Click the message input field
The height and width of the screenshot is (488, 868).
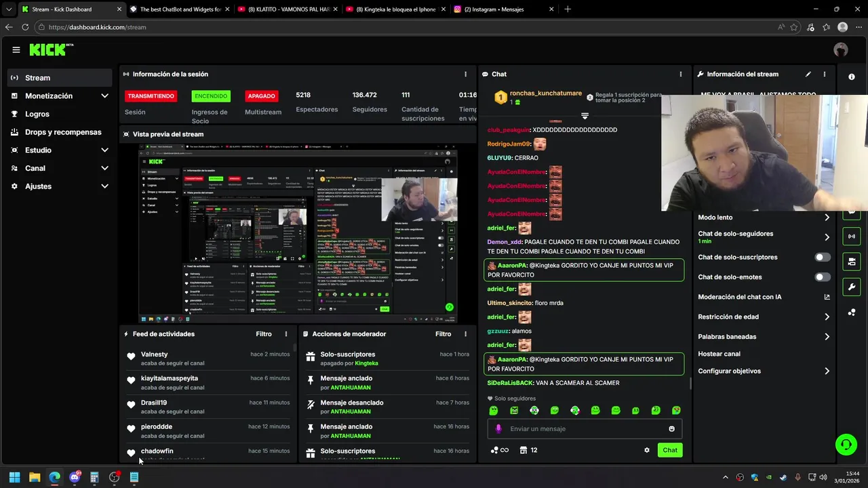click(x=584, y=428)
